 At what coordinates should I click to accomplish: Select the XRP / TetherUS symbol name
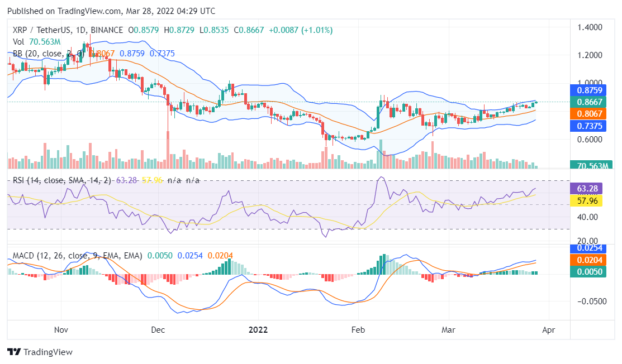[39, 30]
